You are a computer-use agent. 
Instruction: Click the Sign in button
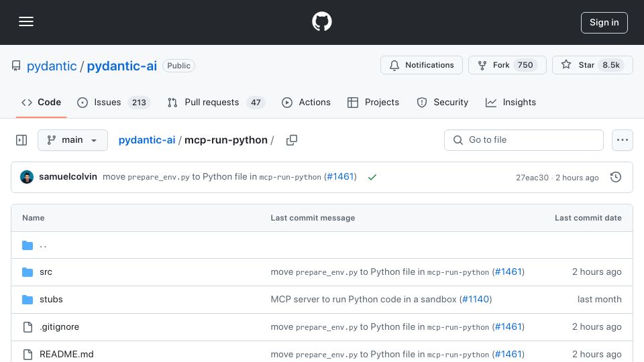click(604, 23)
